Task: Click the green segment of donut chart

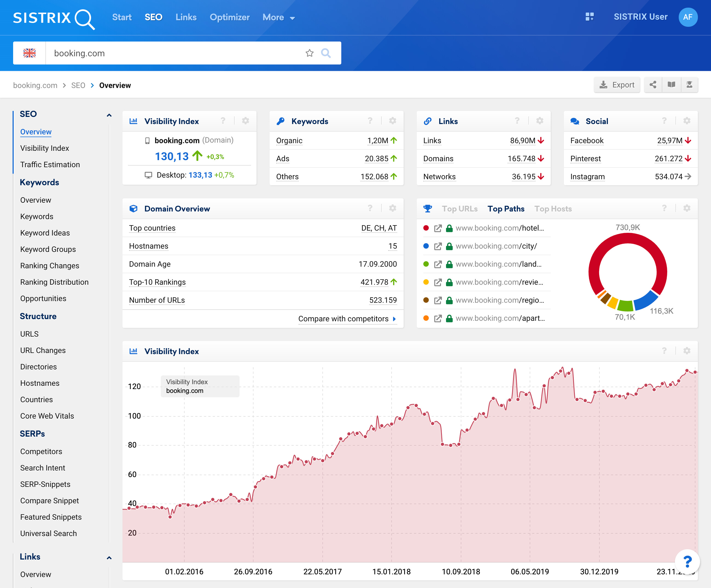Action: coord(625,305)
